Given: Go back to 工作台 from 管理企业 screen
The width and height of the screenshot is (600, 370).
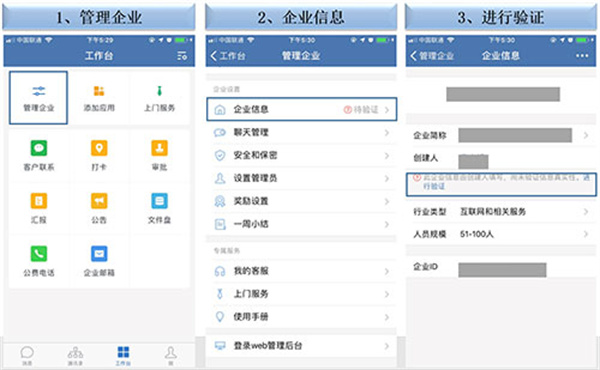Looking at the screenshot, I should pos(228,56).
